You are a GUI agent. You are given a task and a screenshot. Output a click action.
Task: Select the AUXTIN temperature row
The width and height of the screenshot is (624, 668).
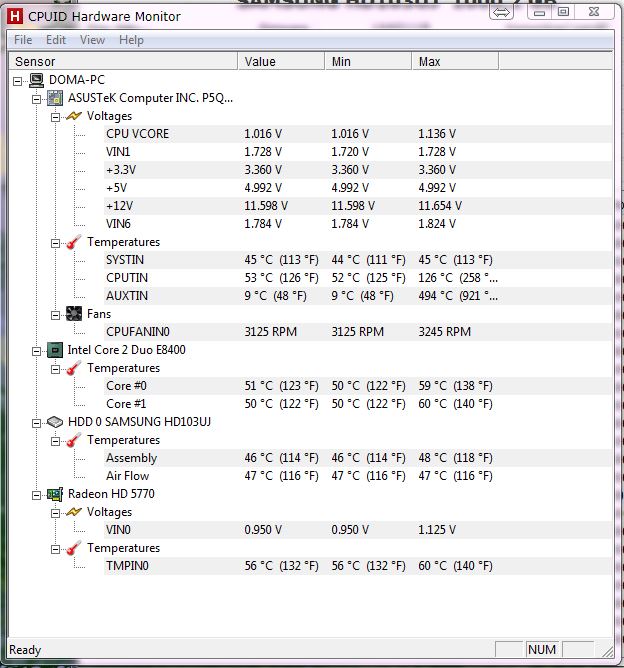click(x=357, y=296)
